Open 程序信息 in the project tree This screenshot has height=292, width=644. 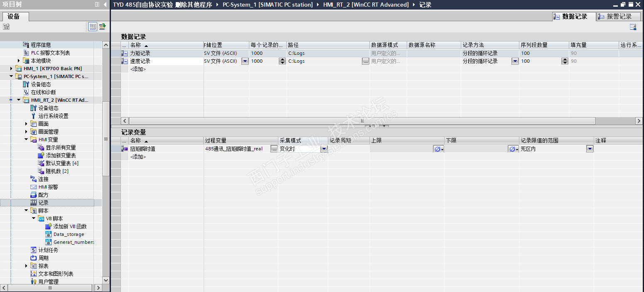click(41, 45)
